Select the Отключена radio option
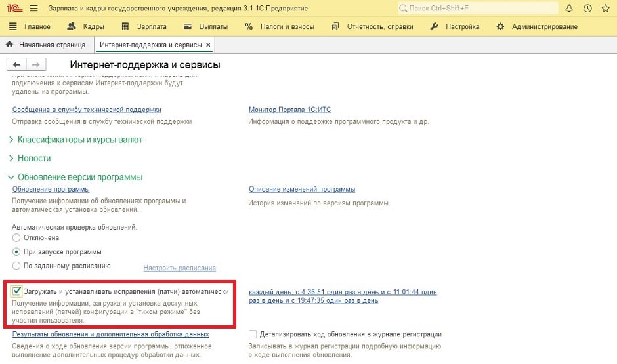This screenshot has height=364, width=617. coord(16,238)
